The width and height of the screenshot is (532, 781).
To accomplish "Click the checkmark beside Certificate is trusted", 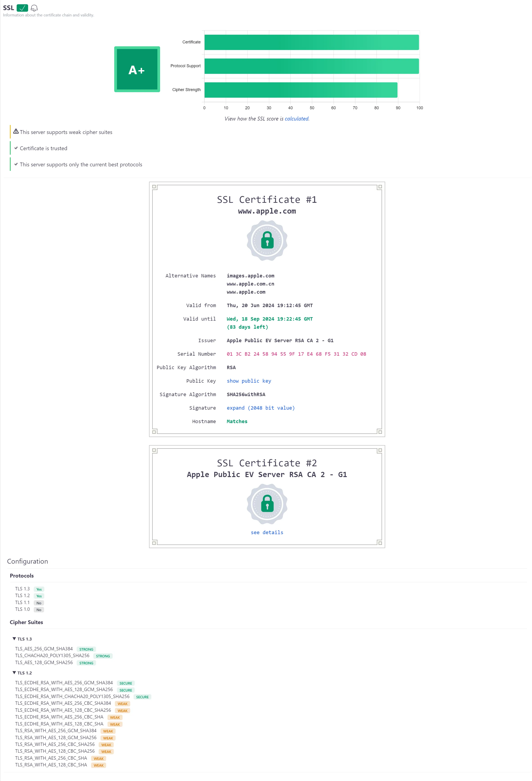I will (16, 148).
